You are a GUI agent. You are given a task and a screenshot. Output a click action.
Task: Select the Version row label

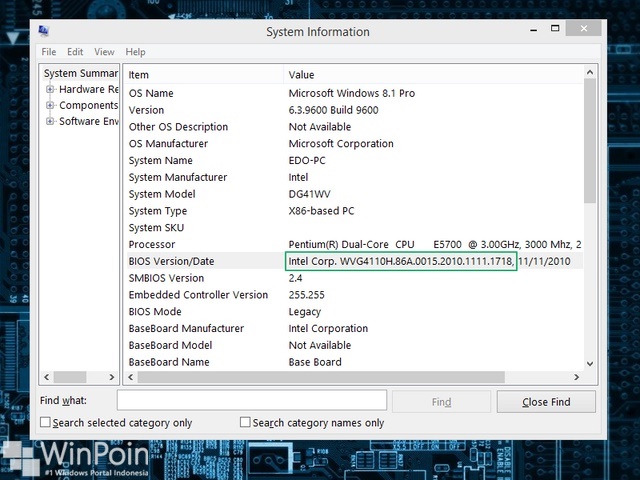click(x=146, y=110)
